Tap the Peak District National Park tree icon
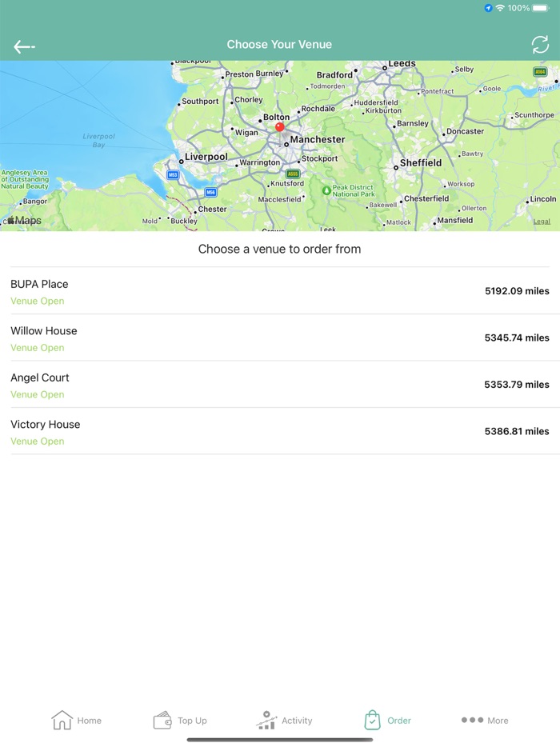The height and width of the screenshot is (747, 560). click(x=326, y=190)
